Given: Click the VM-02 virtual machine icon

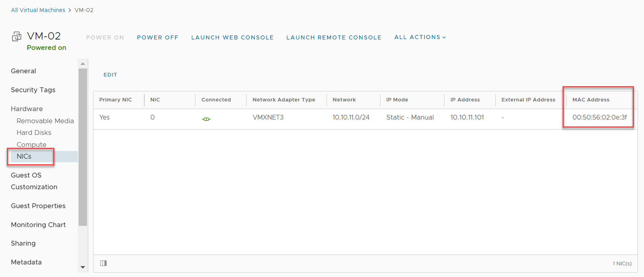Looking at the screenshot, I should 16,37.
